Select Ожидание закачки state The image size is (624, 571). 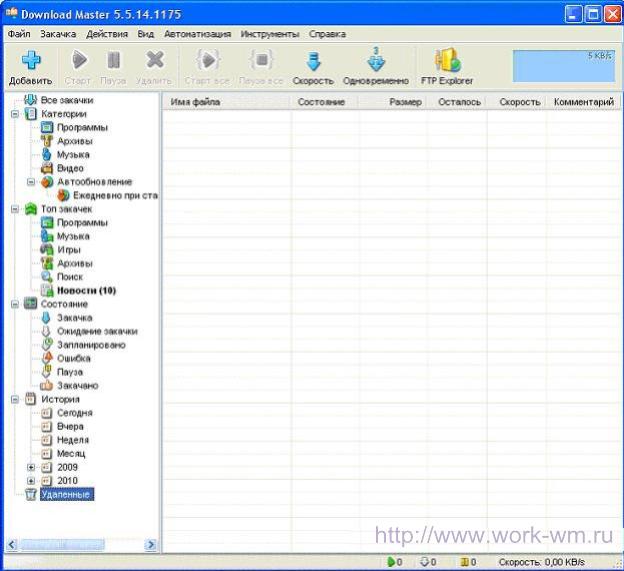[x=97, y=331]
